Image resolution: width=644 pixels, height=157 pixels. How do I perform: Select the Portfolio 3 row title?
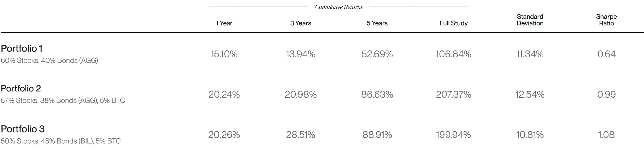pyautogui.click(x=23, y=129)
